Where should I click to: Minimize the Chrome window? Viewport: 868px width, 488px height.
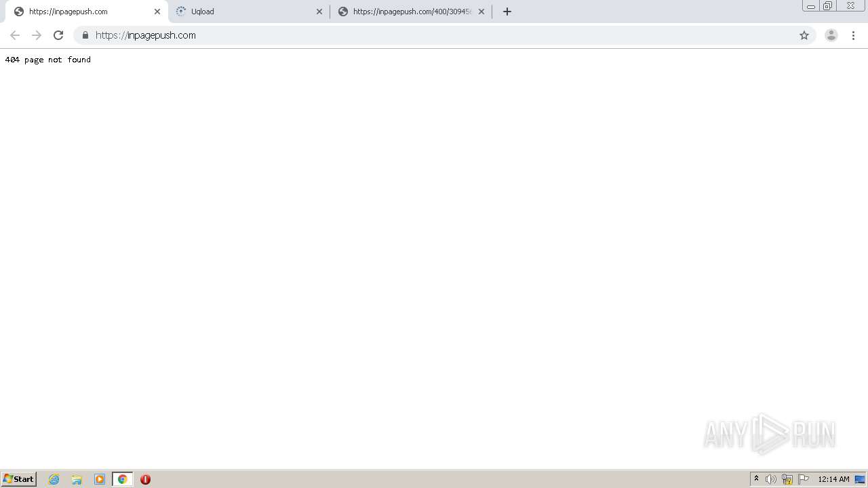(x=811, y=6)
